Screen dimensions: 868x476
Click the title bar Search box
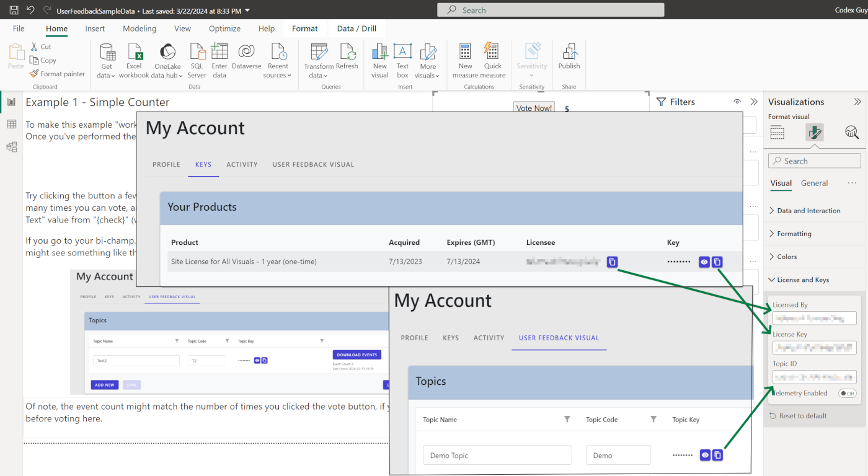[551, 10]
